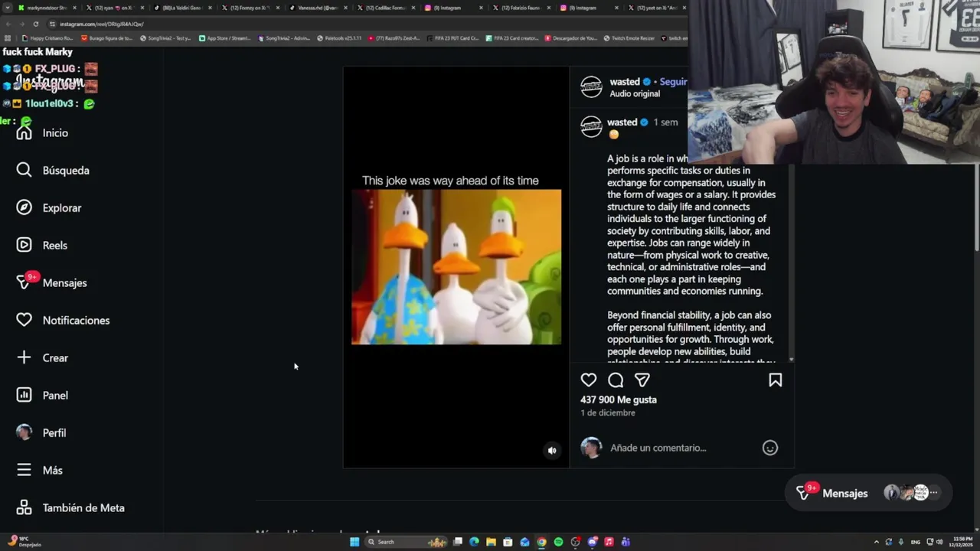Click the Audio original link
980x551 pixels.
click(635, 93)
